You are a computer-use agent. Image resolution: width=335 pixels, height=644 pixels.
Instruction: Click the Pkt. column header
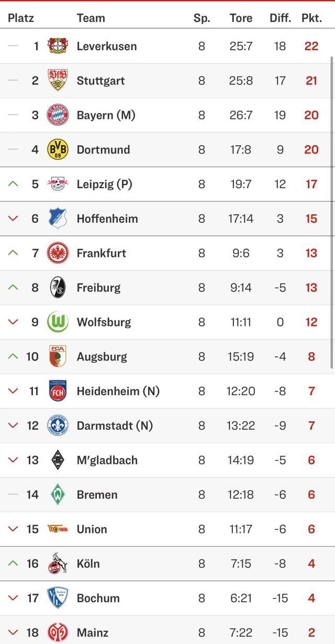coord(311,18)
